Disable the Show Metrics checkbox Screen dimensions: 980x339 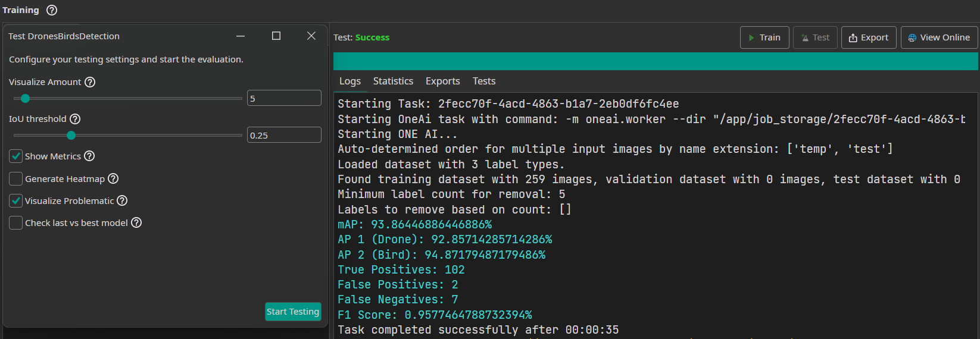[x=16, y=156]
